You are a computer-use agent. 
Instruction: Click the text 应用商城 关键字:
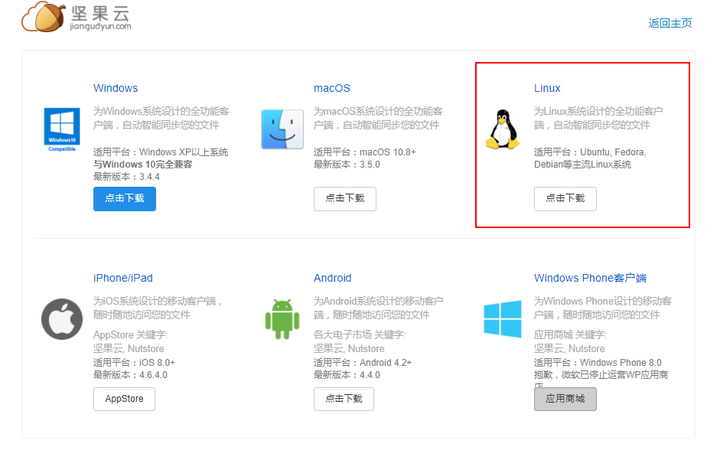(570, 335)
